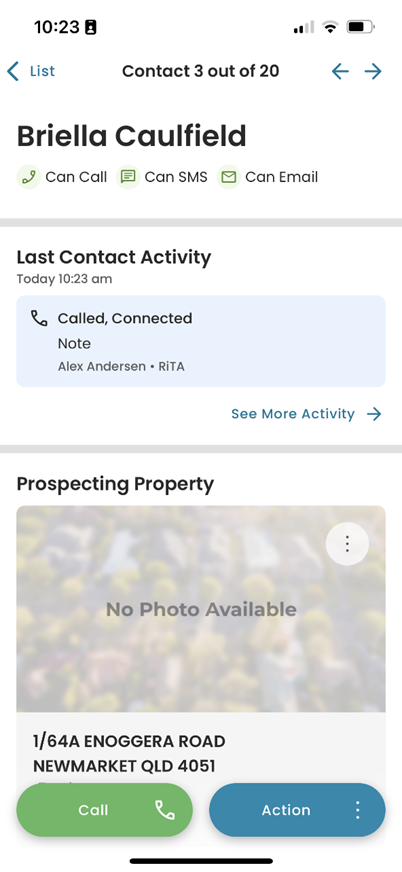Open the Called, Connected activity card

[x=201, y=341]
